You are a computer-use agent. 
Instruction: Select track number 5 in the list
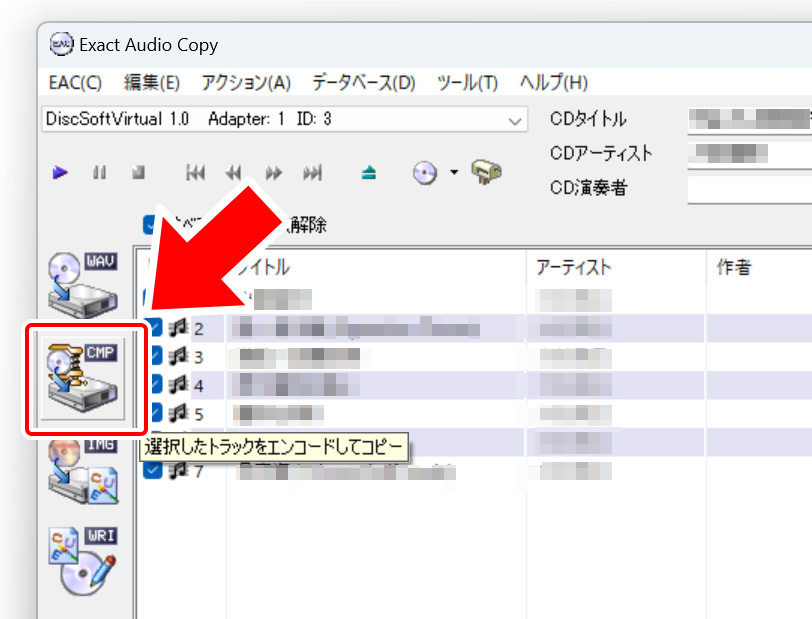pyautogui.click(x=199, y=414)
